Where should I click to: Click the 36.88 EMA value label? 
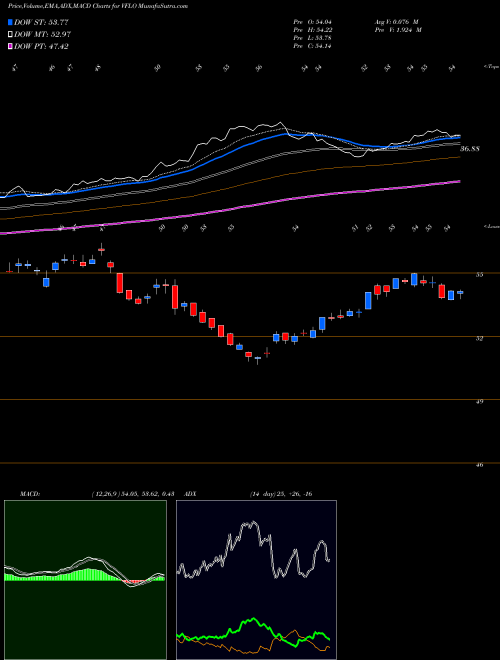pyautogui.click(x=470, y=149)
